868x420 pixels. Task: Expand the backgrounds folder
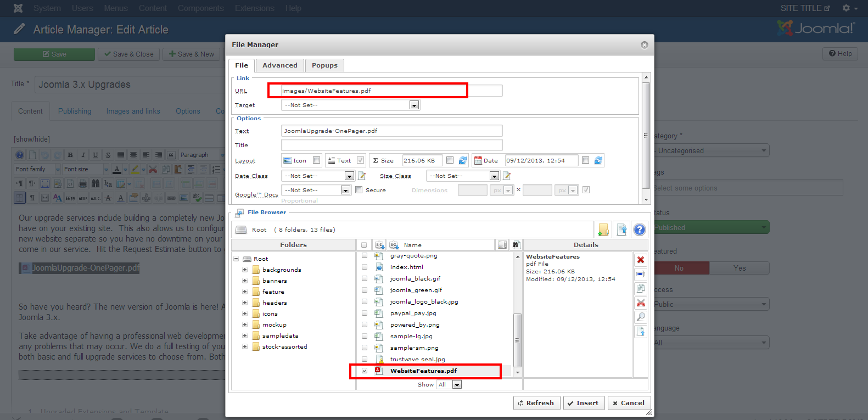[245, 270]
